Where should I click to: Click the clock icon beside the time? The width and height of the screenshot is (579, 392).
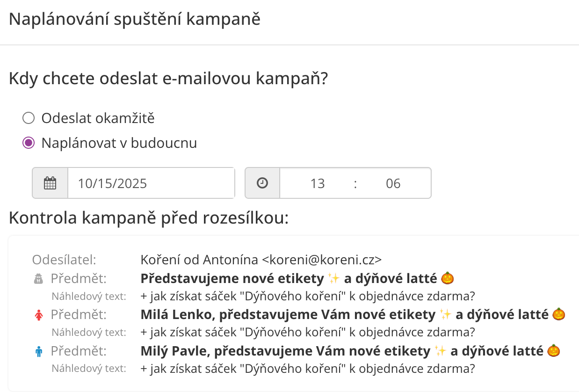click(x=262, y=183)
